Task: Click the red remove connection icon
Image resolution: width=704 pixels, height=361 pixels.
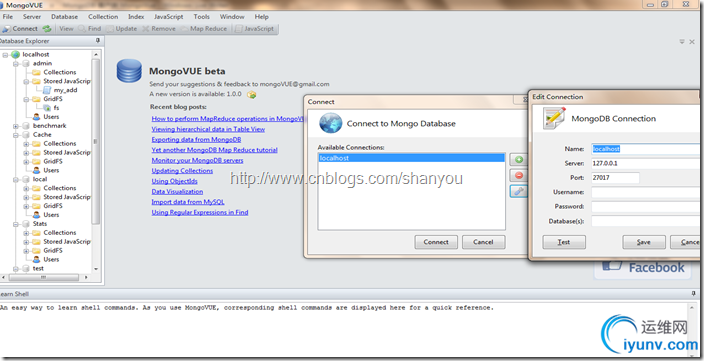Action: [519, 175]
